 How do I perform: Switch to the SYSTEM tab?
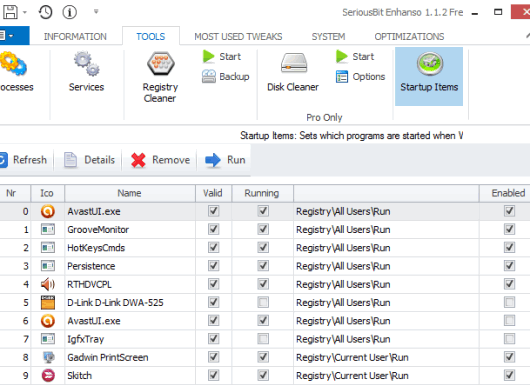pos(328,37)
